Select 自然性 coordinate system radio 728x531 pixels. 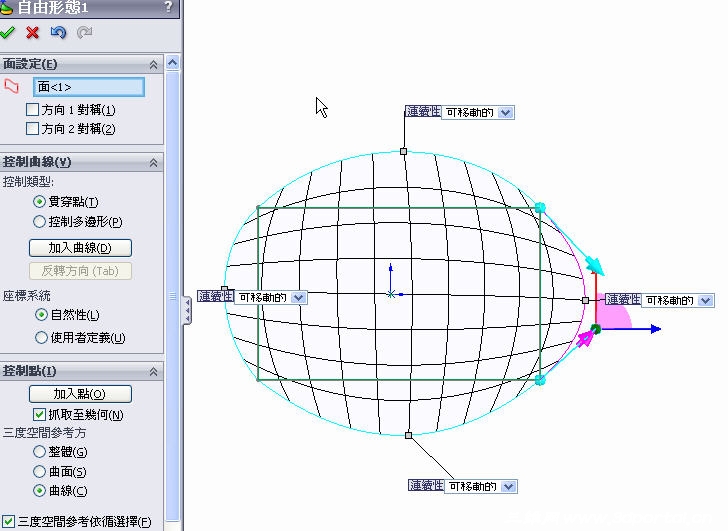41,315
